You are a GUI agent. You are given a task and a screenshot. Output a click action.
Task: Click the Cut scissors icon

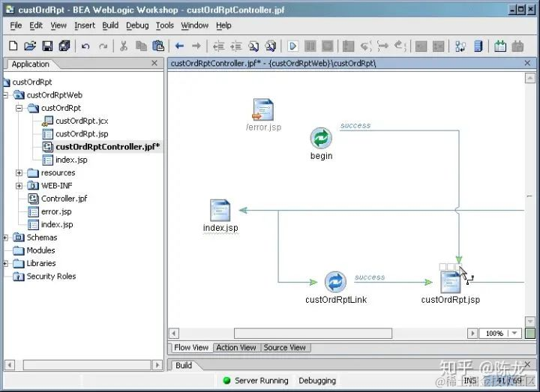pos(124,46)
